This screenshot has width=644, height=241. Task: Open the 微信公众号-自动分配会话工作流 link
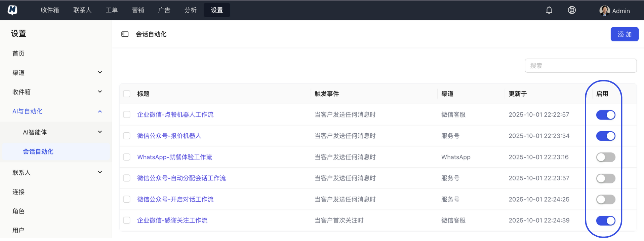tap(181, 178)
